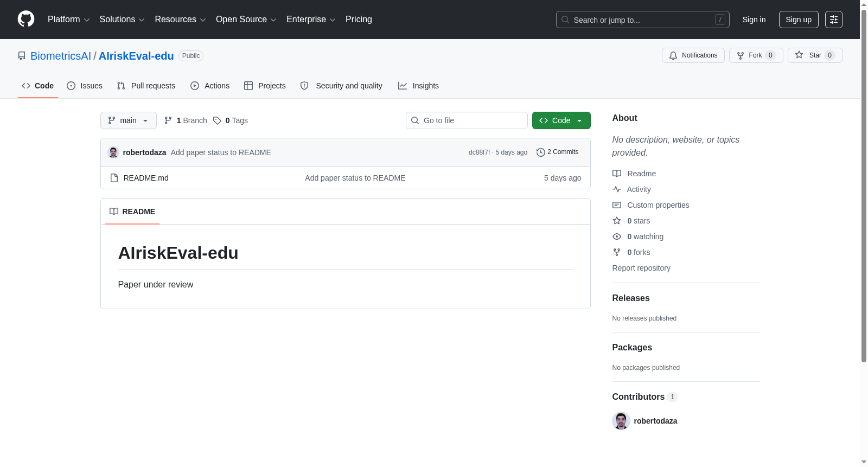Open 1 Branch link
868x467 pixels.
coord(186,120)
